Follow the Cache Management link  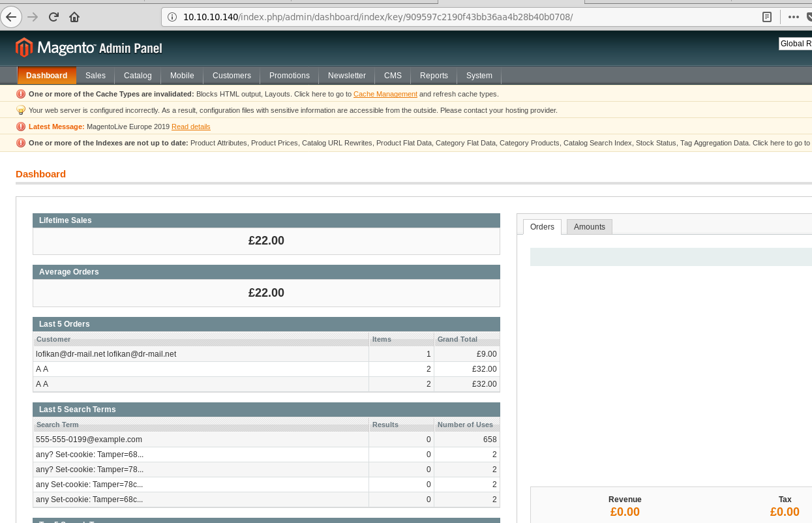click(x=385, y=95)
